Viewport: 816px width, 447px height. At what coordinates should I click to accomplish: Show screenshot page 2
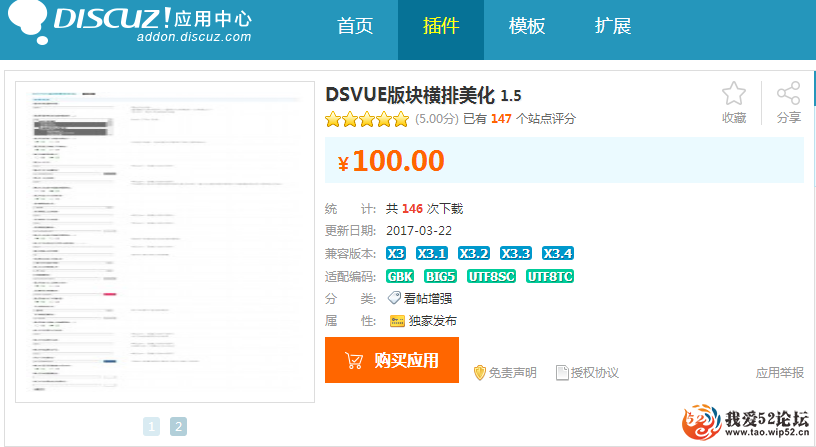[x=178, y=427]
